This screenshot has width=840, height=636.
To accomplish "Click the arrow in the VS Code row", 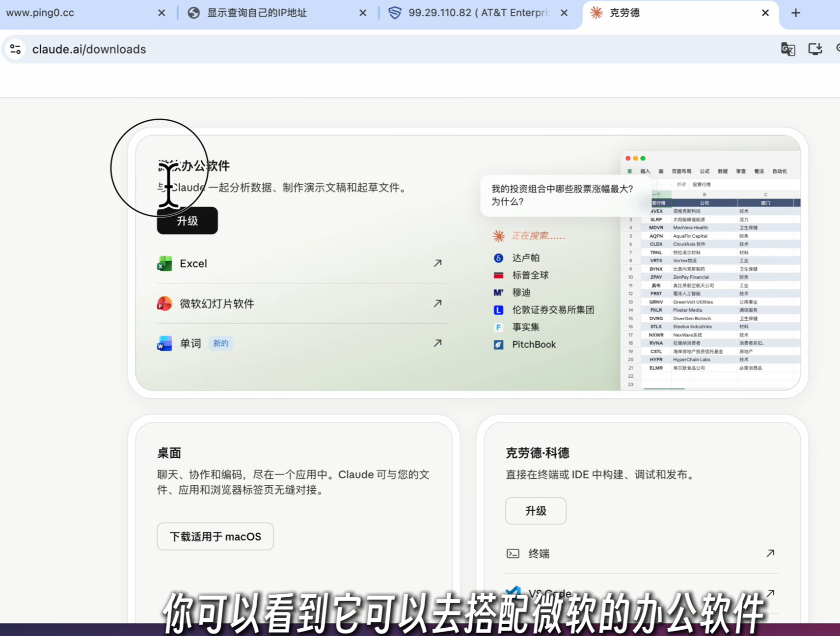I will pyautogui.click(x=770, y=593).
